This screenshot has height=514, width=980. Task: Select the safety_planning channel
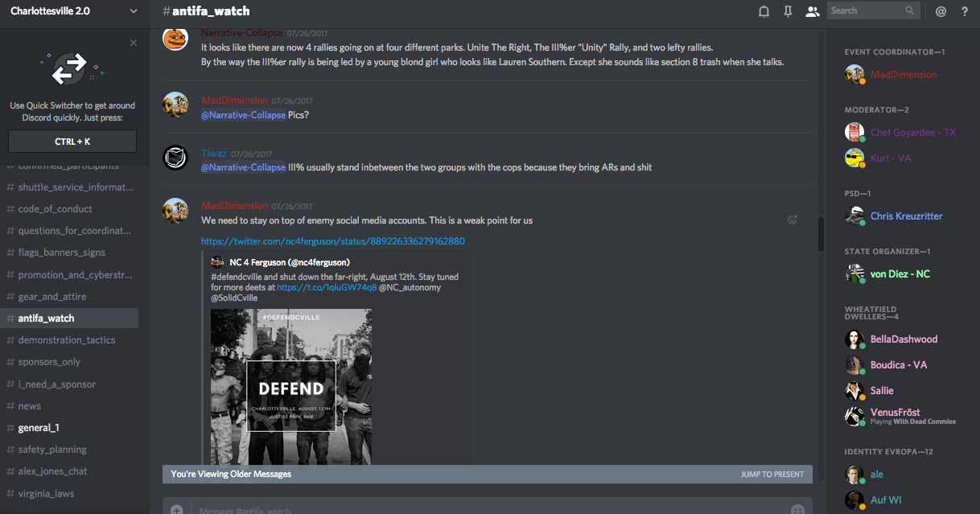(x=52, y=450)
